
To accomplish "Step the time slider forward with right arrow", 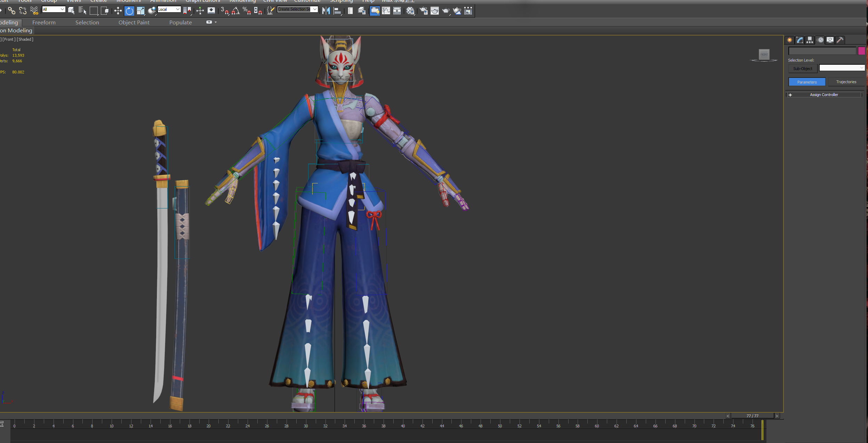I will (x=777, y=416).
